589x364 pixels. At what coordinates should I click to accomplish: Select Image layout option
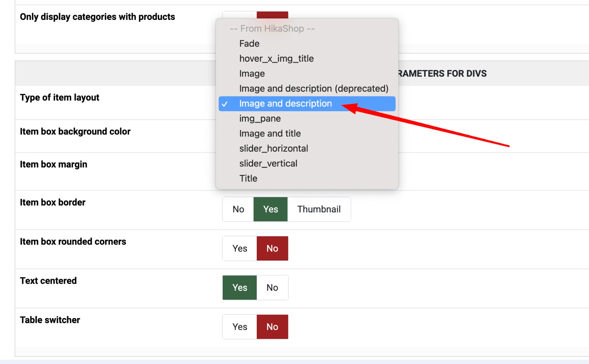pyautogui.click(x=252, y=73)
